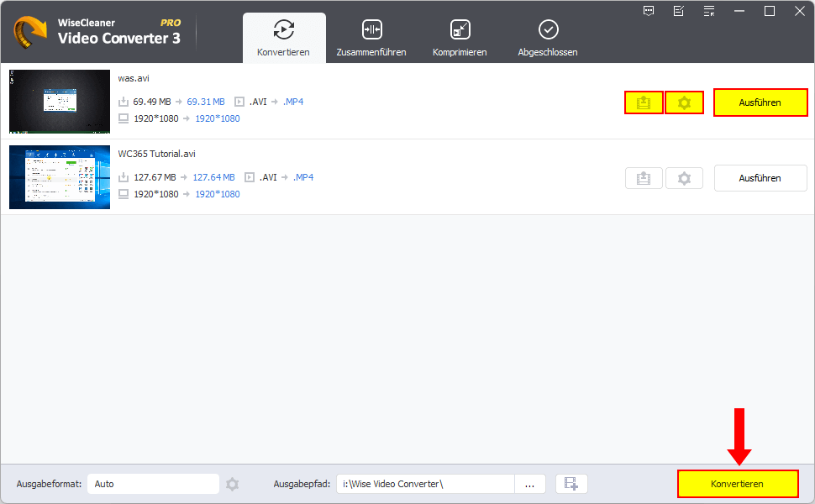Open the Komprimieren tab

coord(460,38)
